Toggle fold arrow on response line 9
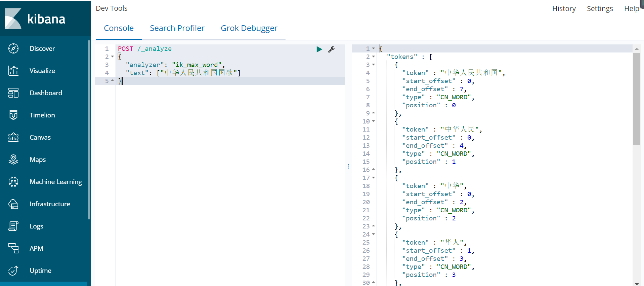 (373, 113)
